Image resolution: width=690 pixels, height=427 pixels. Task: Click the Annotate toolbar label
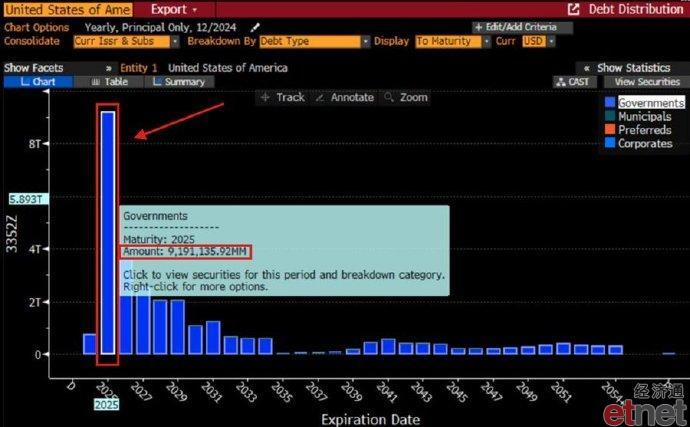(352, 97)
